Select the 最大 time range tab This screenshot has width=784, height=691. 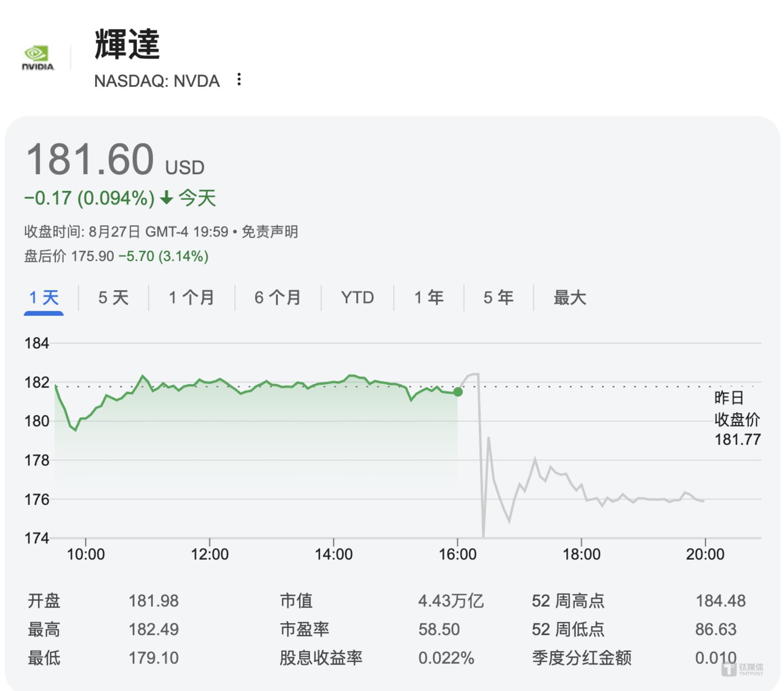tap(570, 297)
